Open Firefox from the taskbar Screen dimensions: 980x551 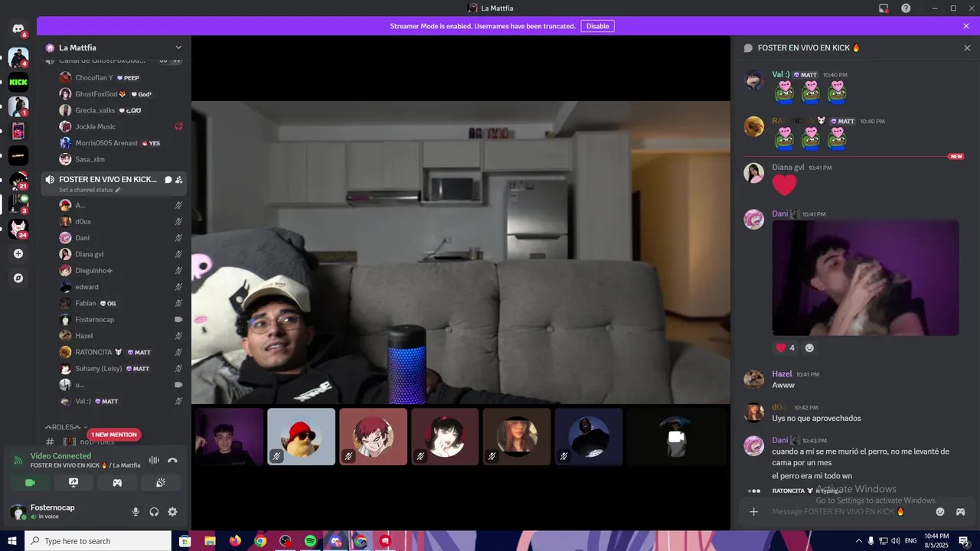(x=235, y=541)
